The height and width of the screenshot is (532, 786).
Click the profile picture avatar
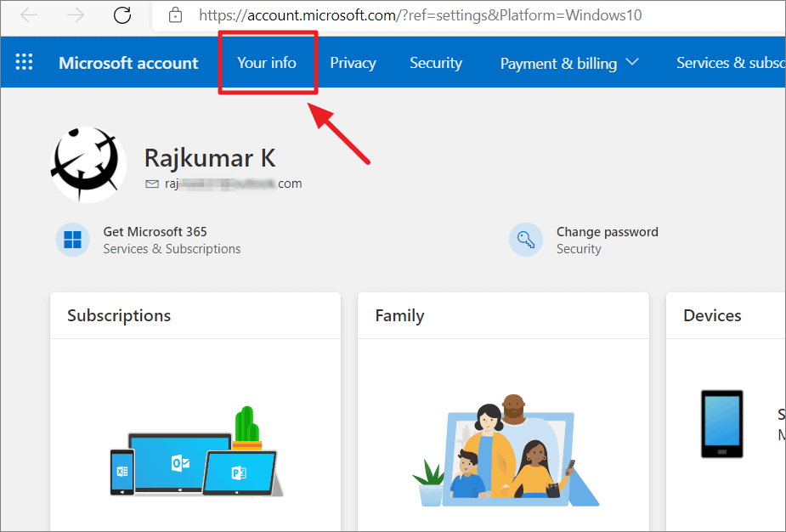click(x=88, y=163)
